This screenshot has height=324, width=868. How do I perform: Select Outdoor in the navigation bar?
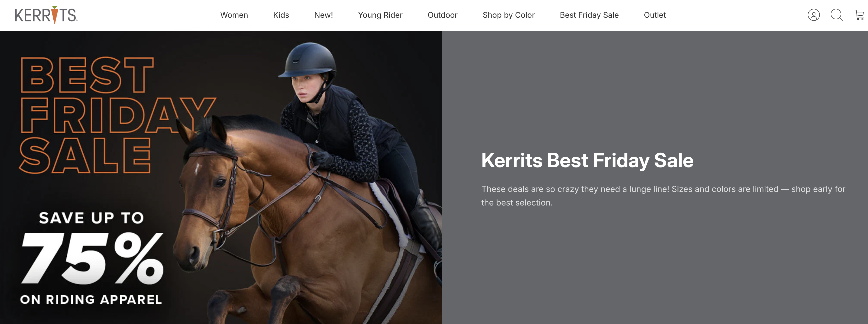point(442,15)
